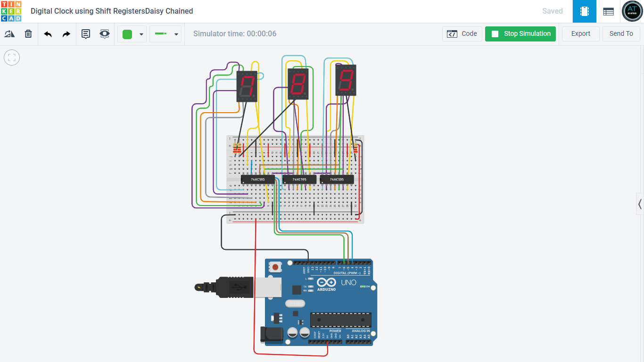This screenshot has width=644, height=362.
Task: Redo the last undone action
Action: [66, 33]
